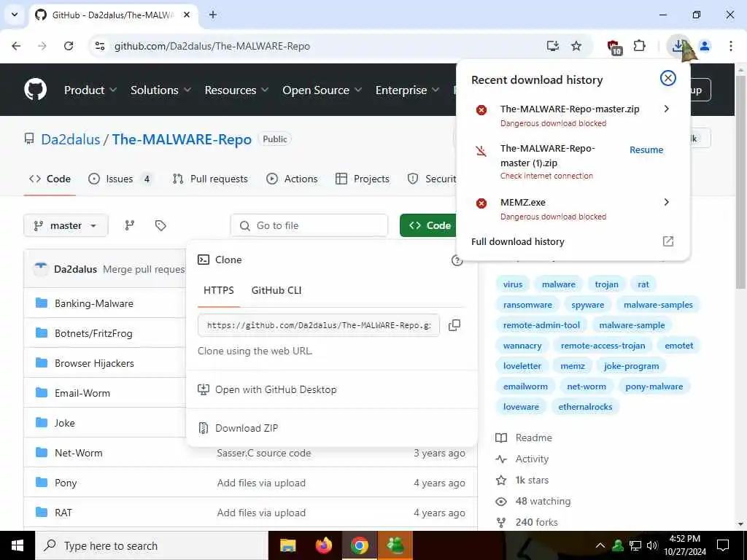The image size is (747, 560).
Task: Close the Recent download history popup
Action: pyautogui.click(x=668, y=78)
